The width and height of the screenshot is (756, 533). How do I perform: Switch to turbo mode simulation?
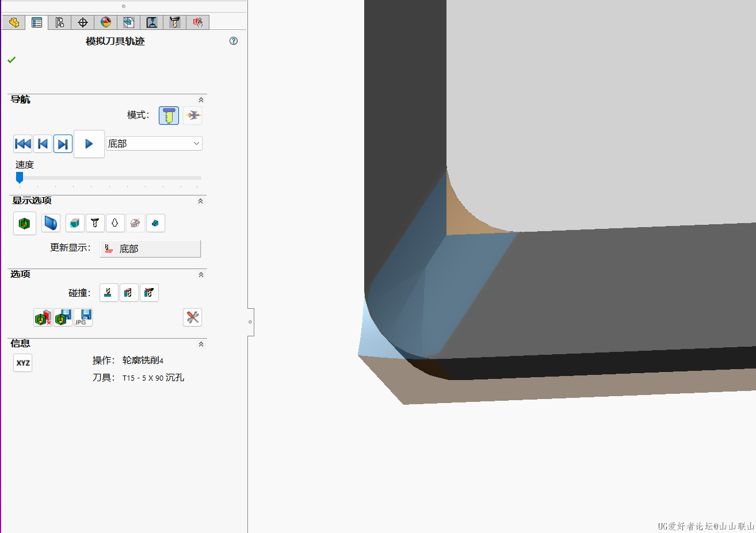[193, 116]
